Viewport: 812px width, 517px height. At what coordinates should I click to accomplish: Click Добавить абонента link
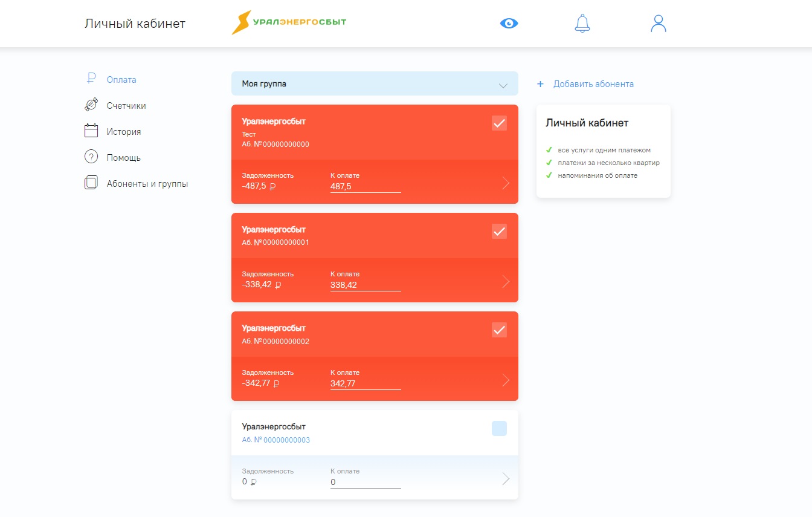click(593, 84)
